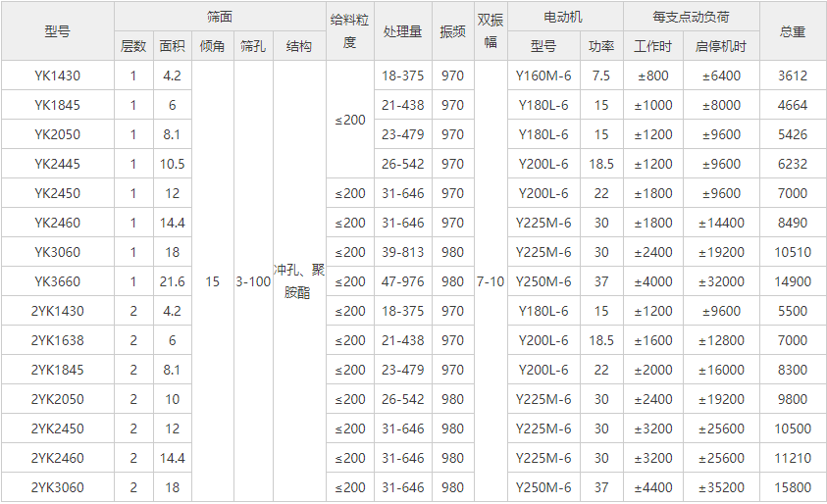Click the 双振幅 column header
This screenshot has height=504, width=827.
[491, 31]
